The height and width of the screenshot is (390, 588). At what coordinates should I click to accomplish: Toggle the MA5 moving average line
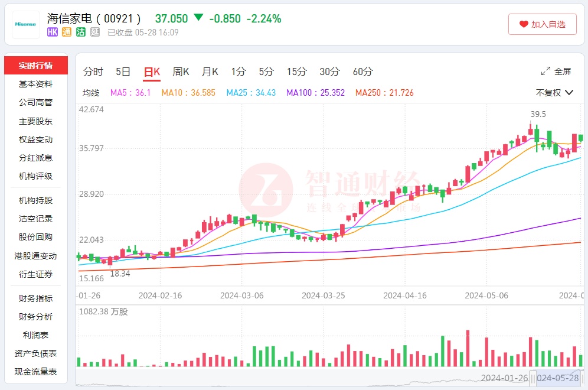[130, 93]
